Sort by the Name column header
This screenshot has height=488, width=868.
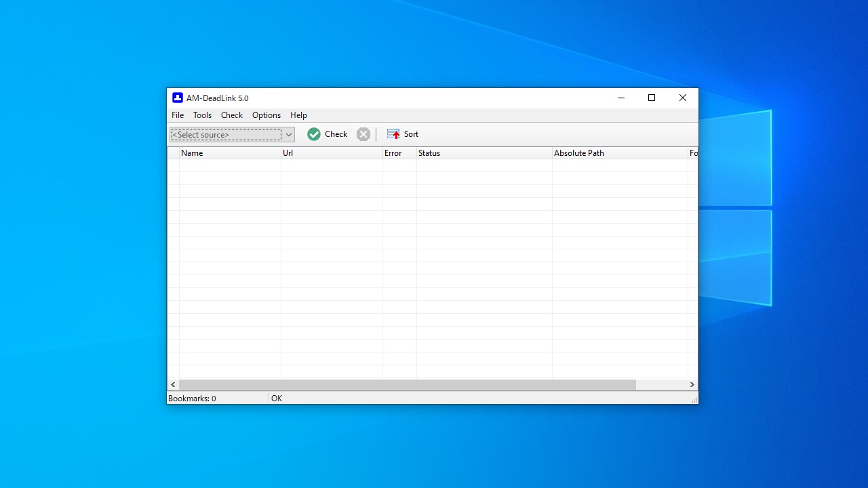pyautogui.click(x=230, y=153)
